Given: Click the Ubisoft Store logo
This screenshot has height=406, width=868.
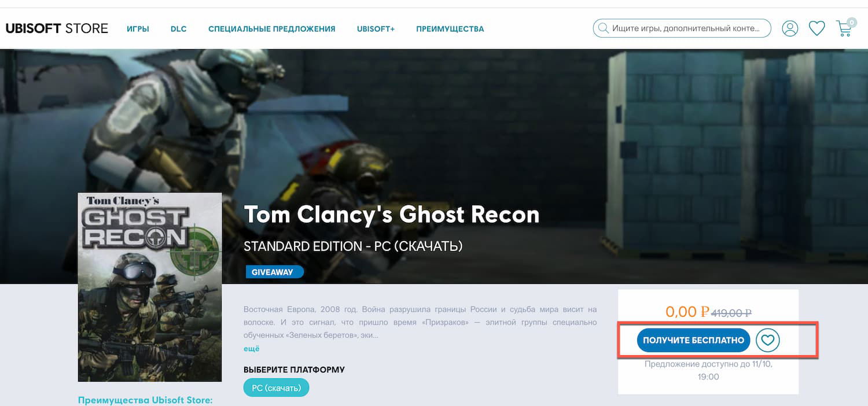Looking at the screenshot, I should click(x=57, y=28).
